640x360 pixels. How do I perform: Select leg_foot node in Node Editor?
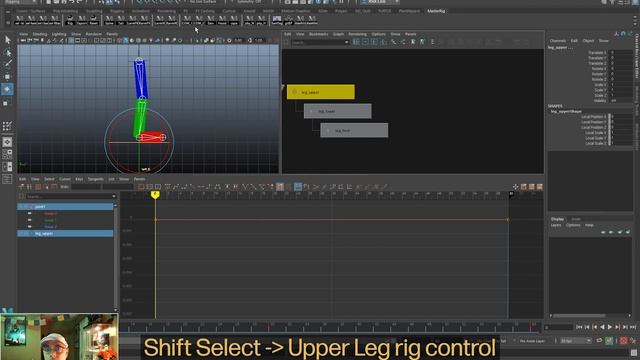tap(354, 131)
